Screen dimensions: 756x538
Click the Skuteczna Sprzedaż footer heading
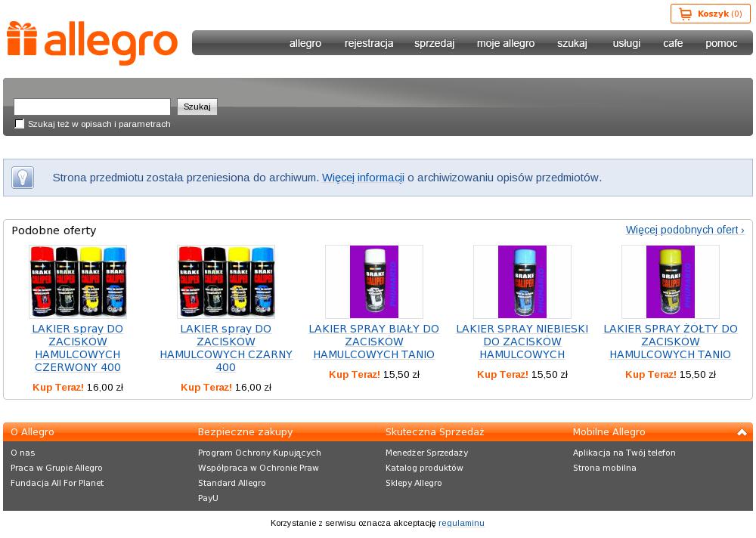pos(435,432)
